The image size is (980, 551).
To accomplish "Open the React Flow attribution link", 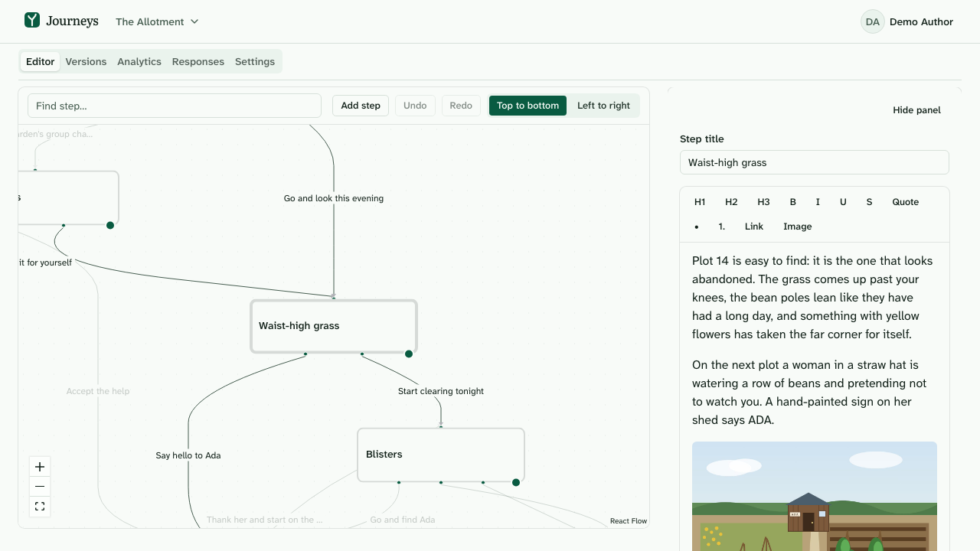I will pos(629,521).
